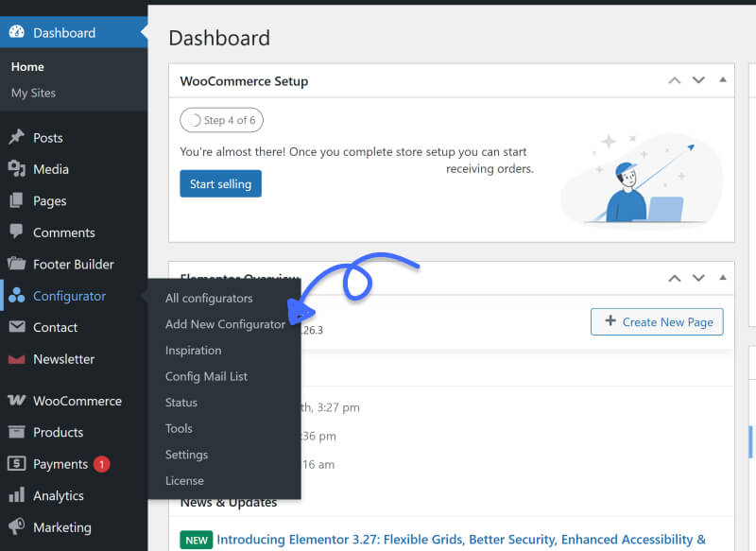Open Products via its tag icon

point(19,432)
